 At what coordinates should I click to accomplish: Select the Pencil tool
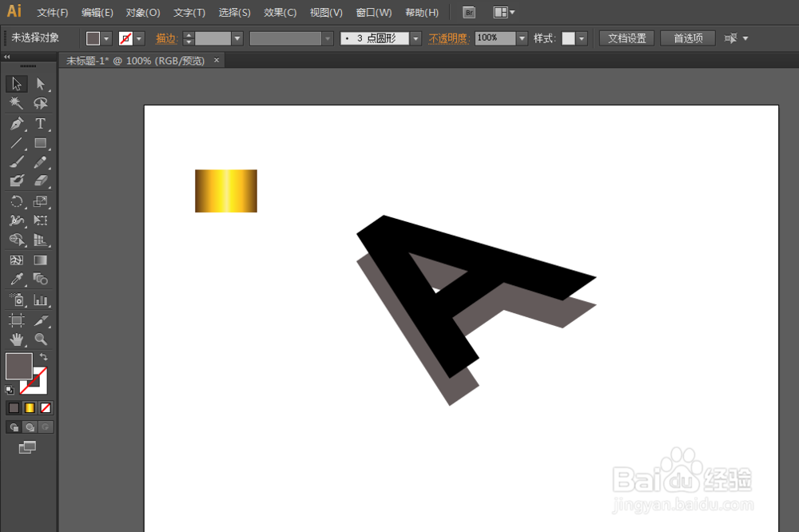pyautogui.click(x=40, y=162)
